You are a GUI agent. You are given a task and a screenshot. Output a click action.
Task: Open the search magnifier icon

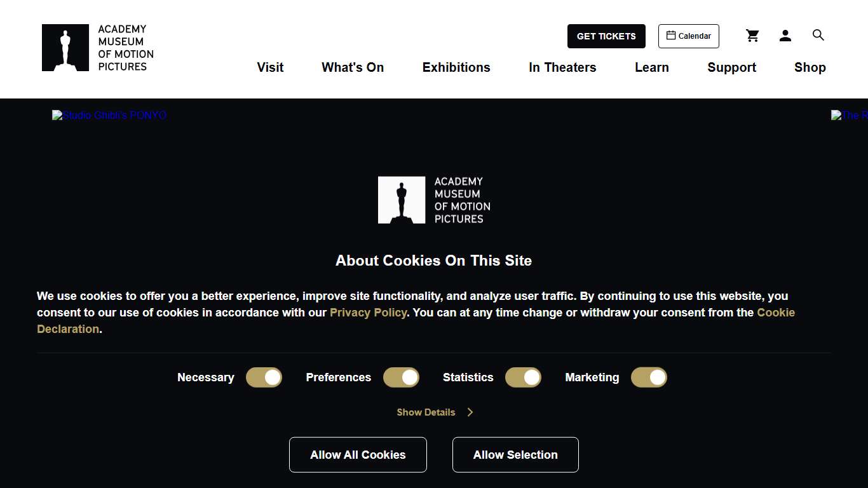[818, 36]
